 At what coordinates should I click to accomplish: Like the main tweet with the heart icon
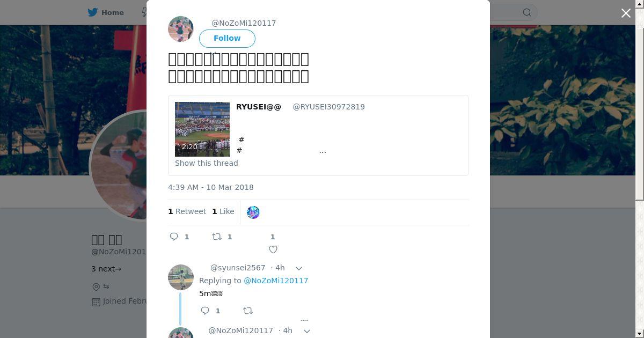pos(273,249)
